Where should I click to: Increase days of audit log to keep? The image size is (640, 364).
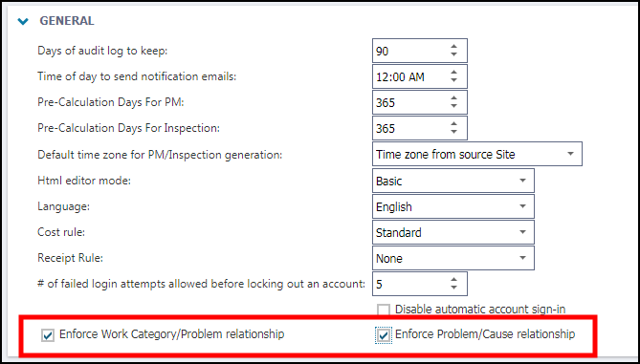(x=453, y=46)
